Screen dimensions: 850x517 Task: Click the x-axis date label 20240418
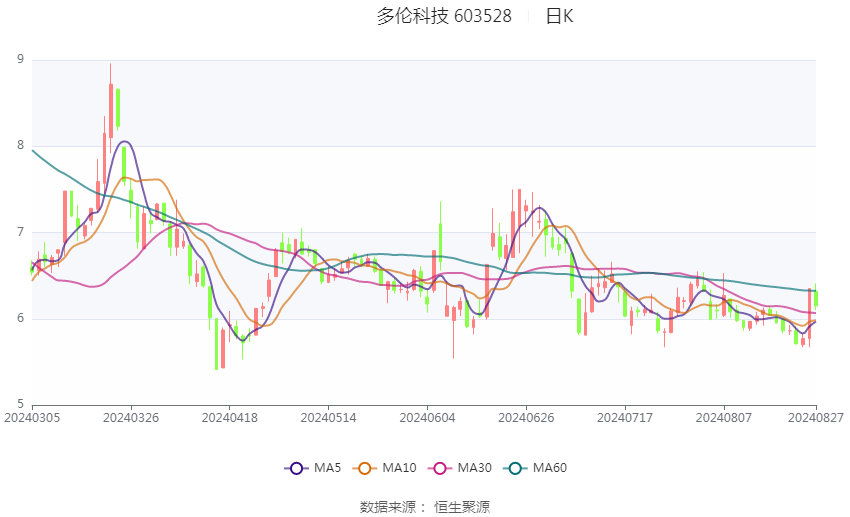[x=229, y=418]
